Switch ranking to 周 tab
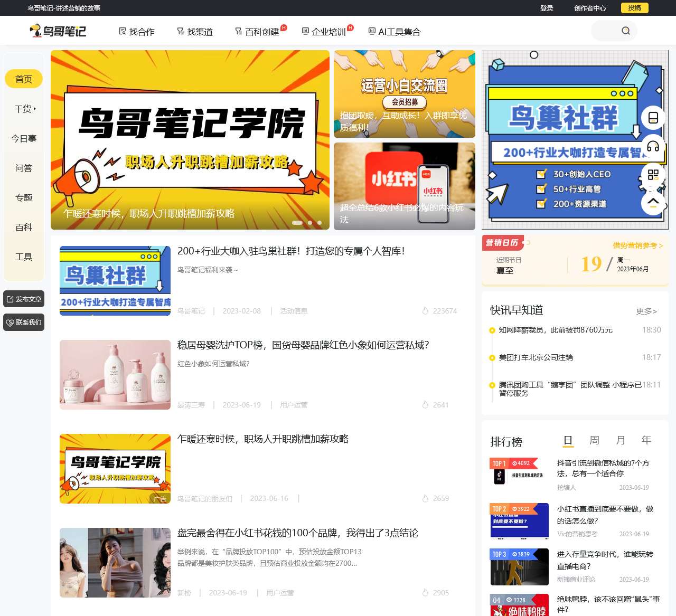Viewport: 676px width, 616px height. (595, 440)
